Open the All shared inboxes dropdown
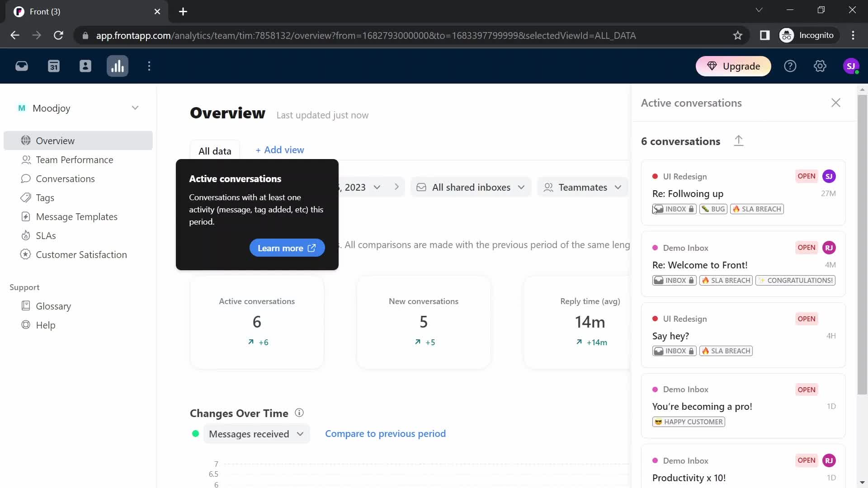This screenshot has width=868, height=488. 471,188
